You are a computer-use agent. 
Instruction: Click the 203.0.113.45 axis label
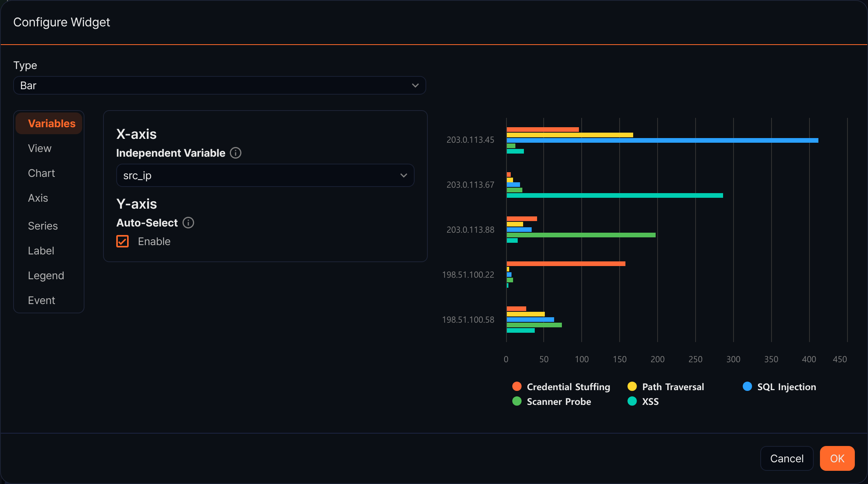tap(470, 140)
